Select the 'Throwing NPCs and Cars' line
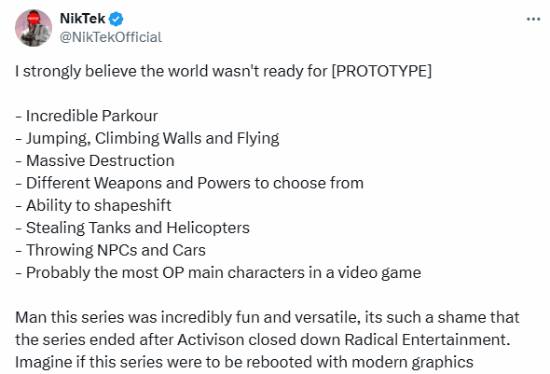 pos(110,251)
